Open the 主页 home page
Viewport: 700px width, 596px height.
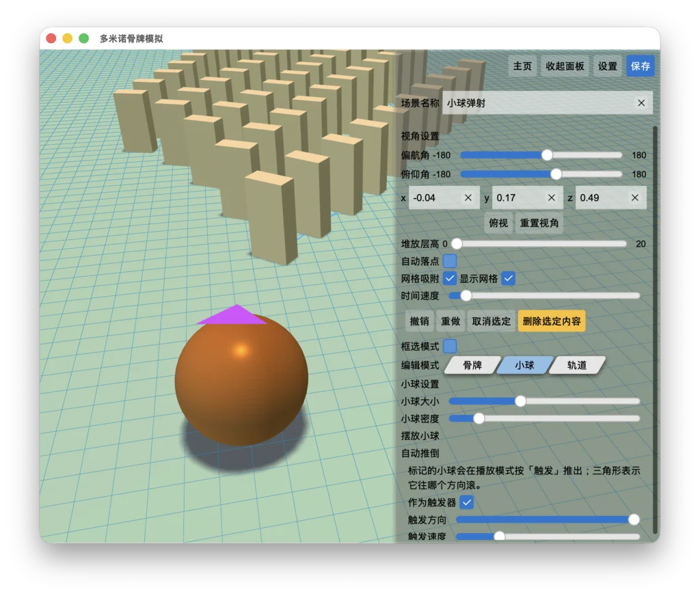click(x=522, y=66)
